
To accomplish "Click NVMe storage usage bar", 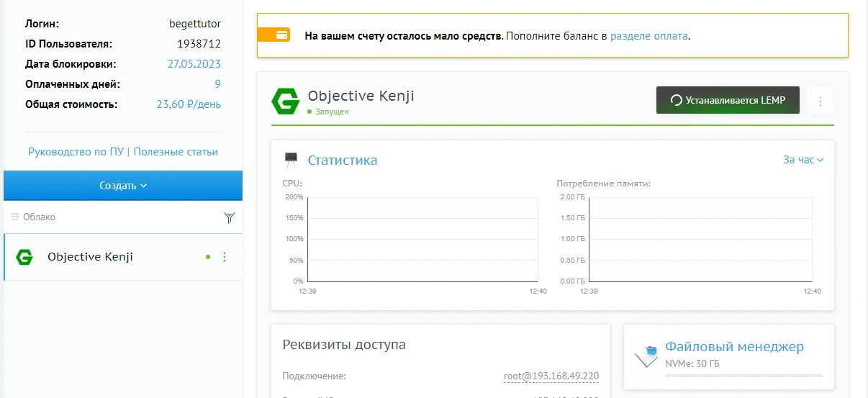I will (x=743, y=376).
